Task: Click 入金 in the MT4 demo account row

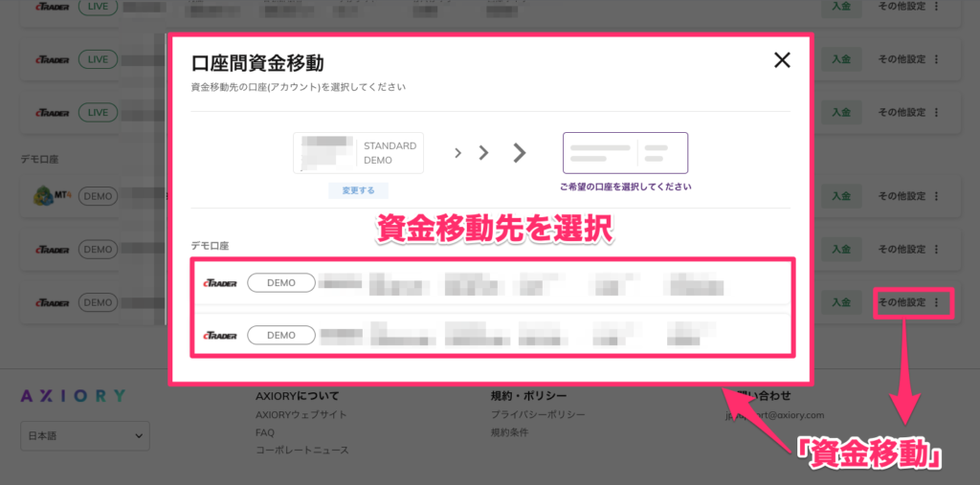Action: (841, 195)
